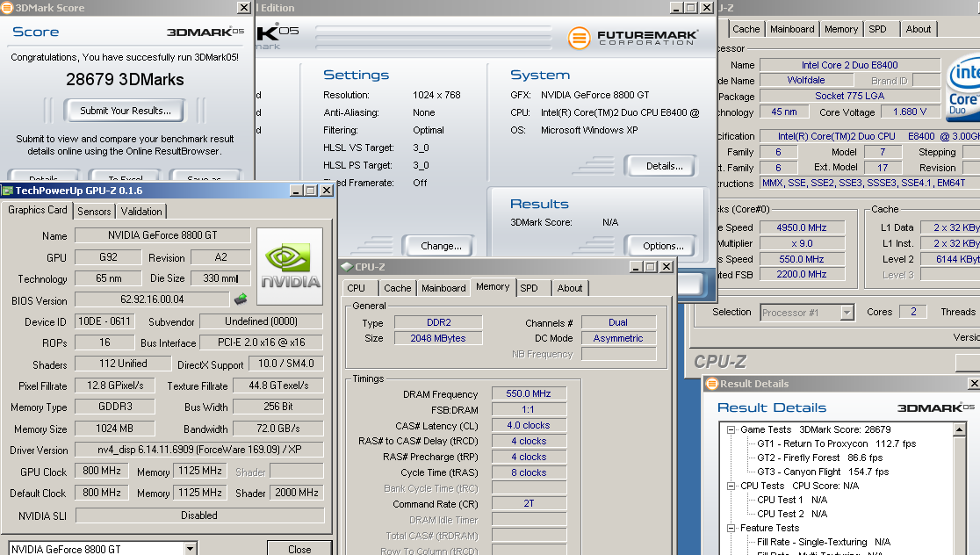Select GT1 - Return To Proxycon result
Screen dimensions: 980x555
pyautogui.click(x=836, y=443)
